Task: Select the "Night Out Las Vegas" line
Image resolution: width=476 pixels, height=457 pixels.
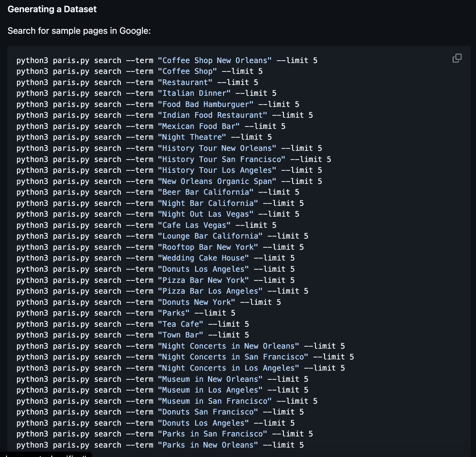Action: click(158, 214)
